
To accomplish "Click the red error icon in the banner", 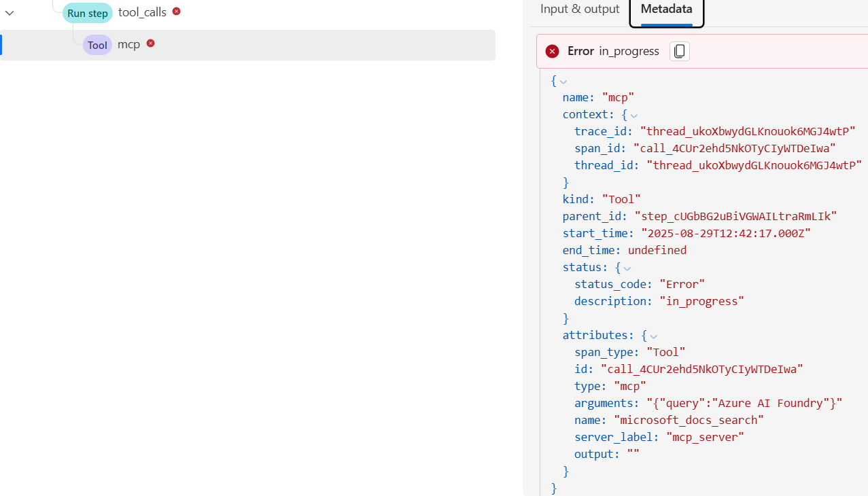I will (553, 52).
